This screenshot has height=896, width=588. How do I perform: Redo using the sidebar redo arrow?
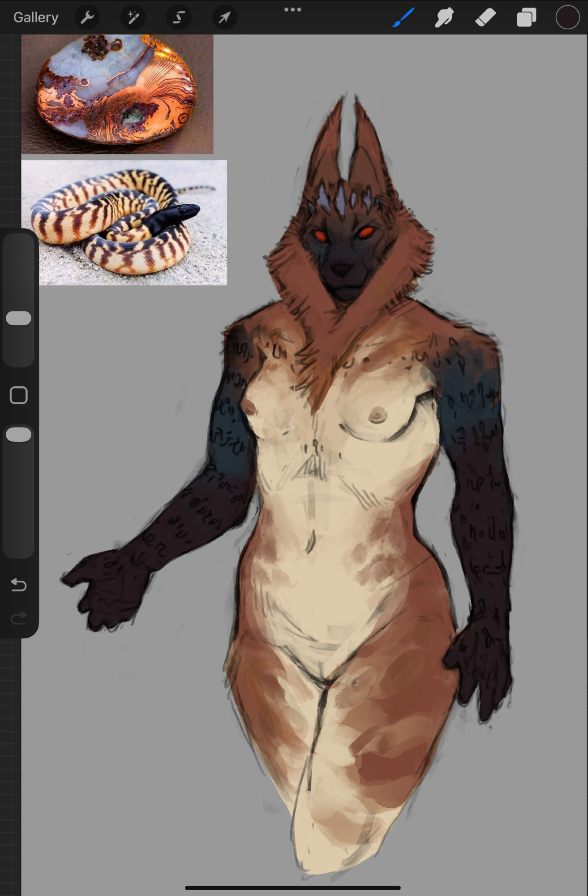(19, 618)
